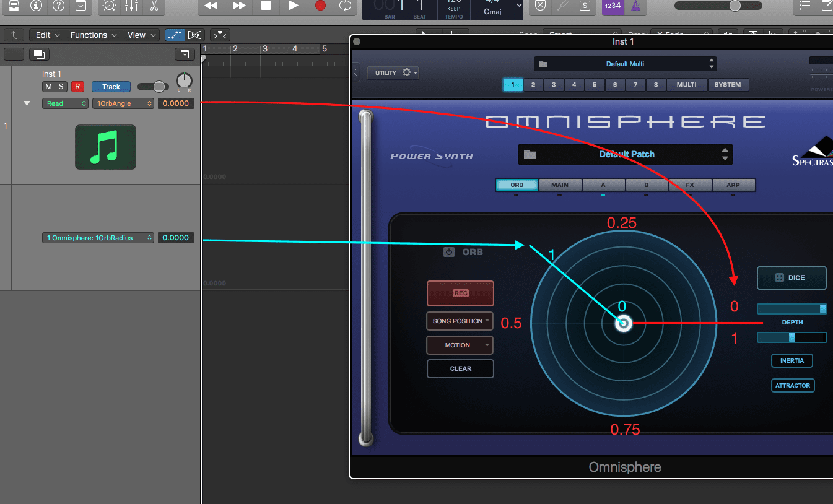
Task: Add a new track with plus button
Action: point(14,54)
